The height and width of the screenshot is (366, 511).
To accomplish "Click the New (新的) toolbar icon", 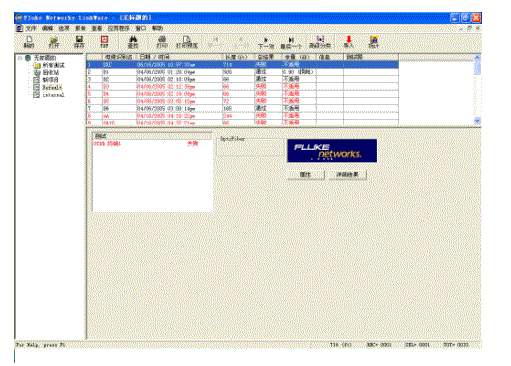I will [x=29, y=42].
